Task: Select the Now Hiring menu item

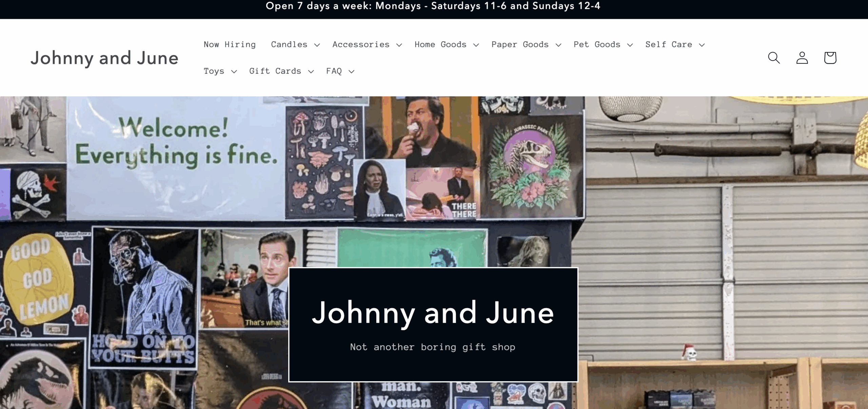Action: click(230, 44)
